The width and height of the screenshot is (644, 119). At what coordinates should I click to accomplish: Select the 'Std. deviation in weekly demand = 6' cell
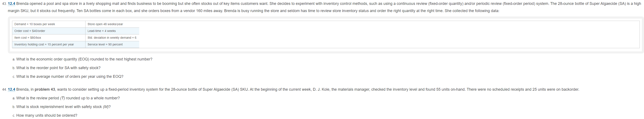point(112,38)
